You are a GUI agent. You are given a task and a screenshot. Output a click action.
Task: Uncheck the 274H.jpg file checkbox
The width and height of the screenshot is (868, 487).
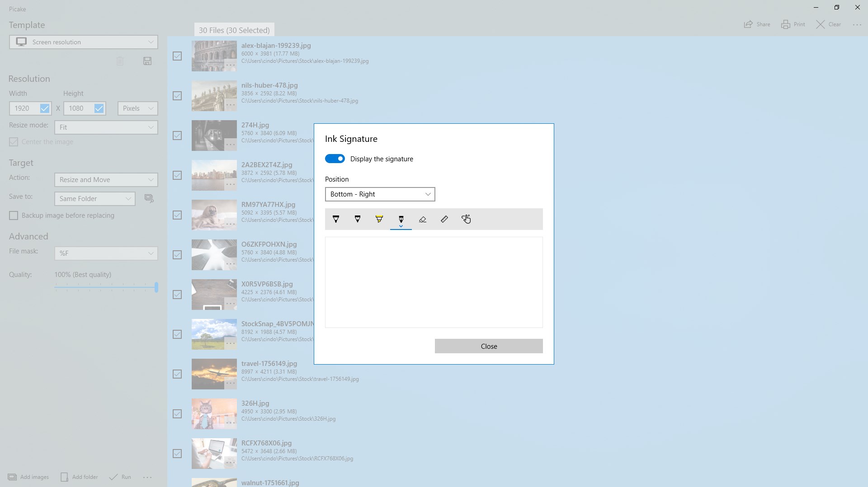177,136
